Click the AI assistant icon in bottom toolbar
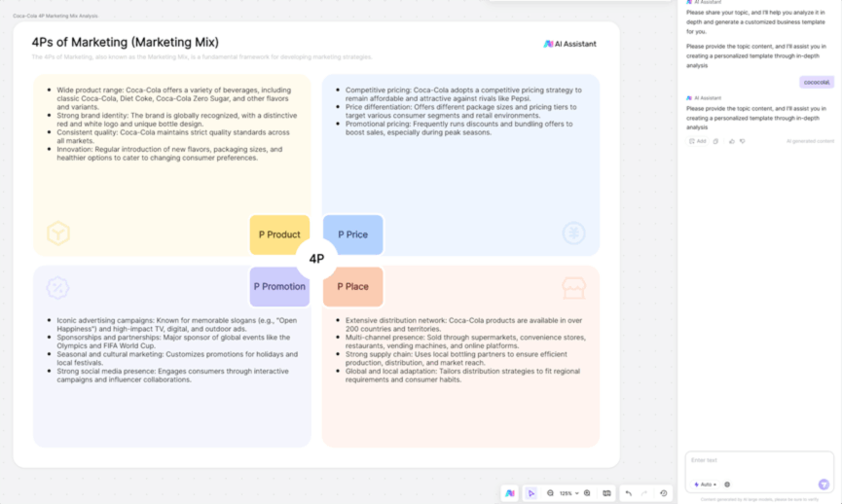This screenshot has height=504, width=842. (x=509, y=493)
